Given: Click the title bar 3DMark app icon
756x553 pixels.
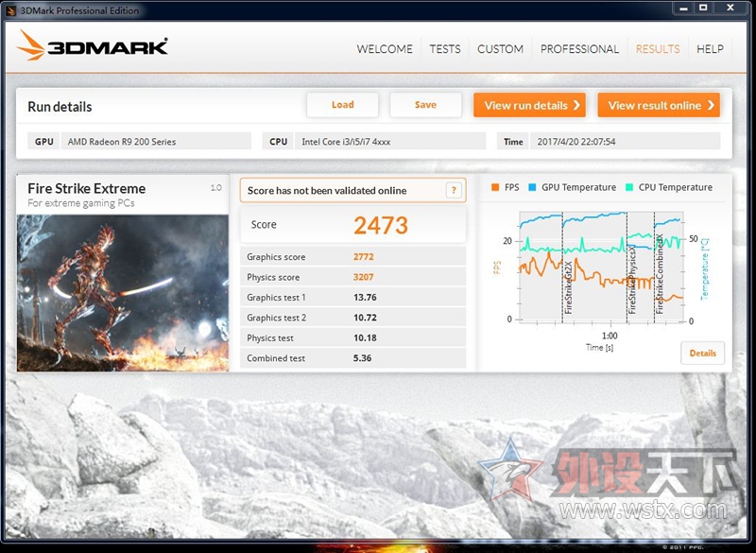Looking at the screenshot, I should 11,10.
